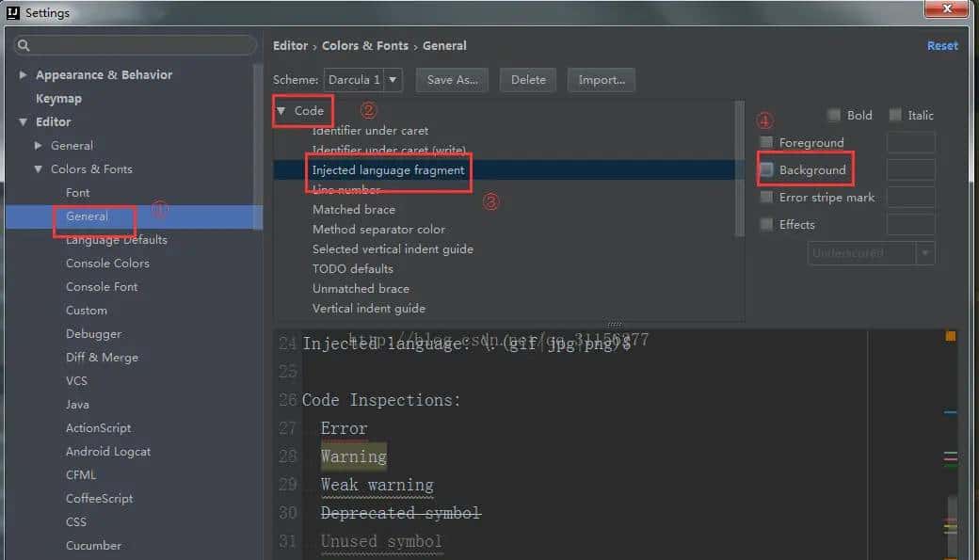
Task: Click the IntelliJ logo in title bar
Action: [x=13, y=13]
